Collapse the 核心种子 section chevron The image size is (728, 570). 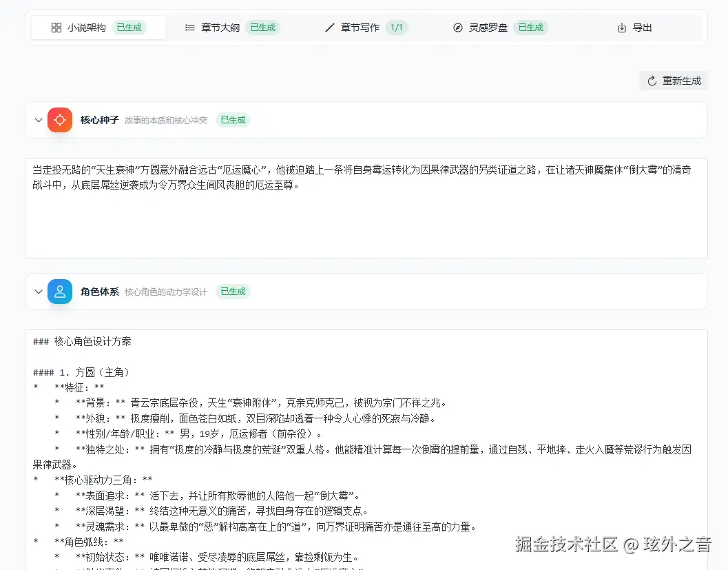point(39,119)
